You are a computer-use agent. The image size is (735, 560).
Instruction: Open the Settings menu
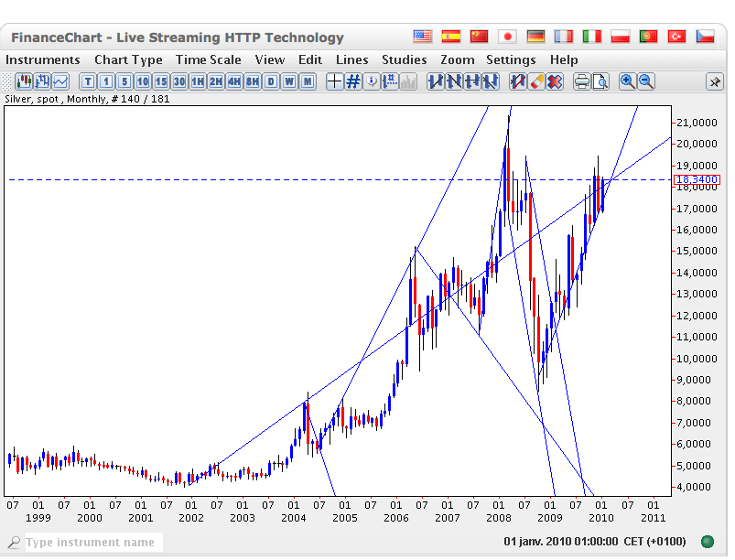point(511,59)
